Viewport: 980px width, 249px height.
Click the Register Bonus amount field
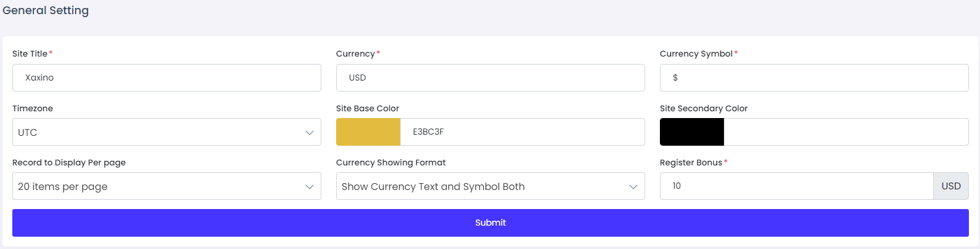tap(797, 186)
